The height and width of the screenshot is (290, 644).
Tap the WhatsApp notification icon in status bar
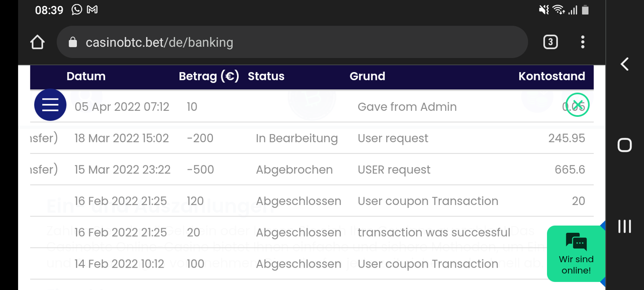pyautogui.click(x=77, y=10)
